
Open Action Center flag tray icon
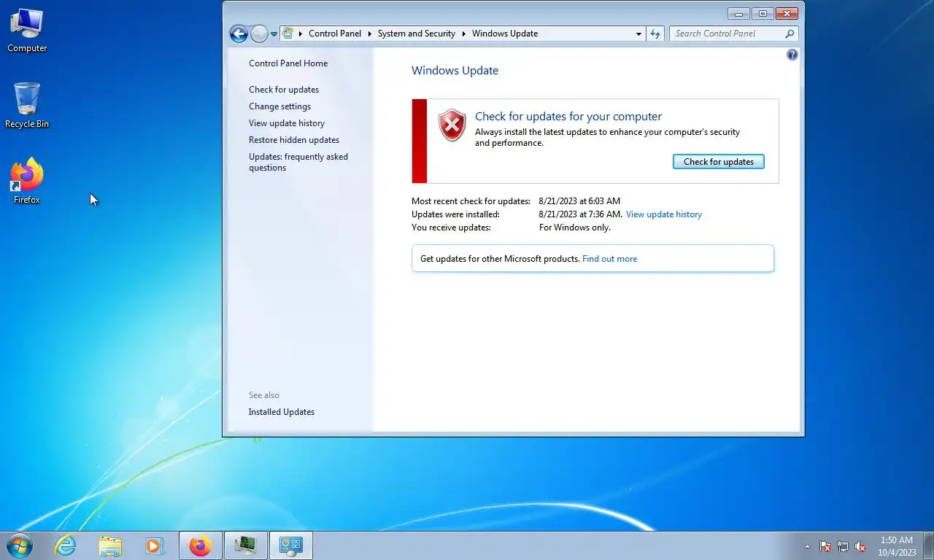point(825,546)
